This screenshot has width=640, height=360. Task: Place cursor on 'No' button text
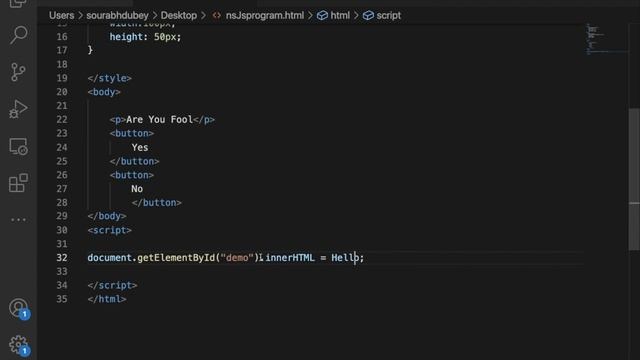tap(137, 189)
